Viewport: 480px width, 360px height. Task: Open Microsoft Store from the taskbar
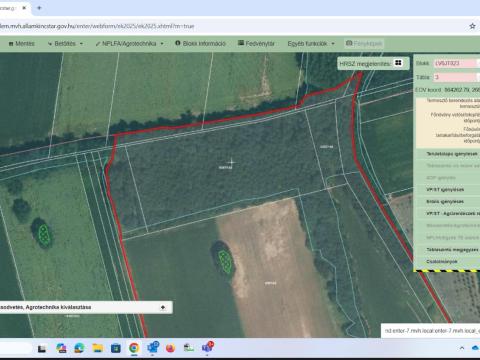(x=116, y=348)
